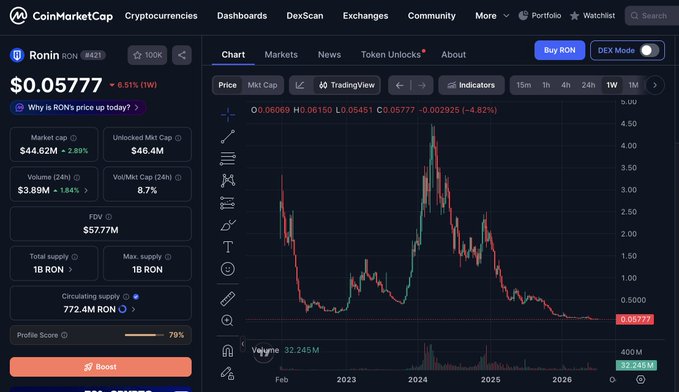The width and height of the screenshot is (679, 392).
Task: Open the About tab
Action: (453, 55)
